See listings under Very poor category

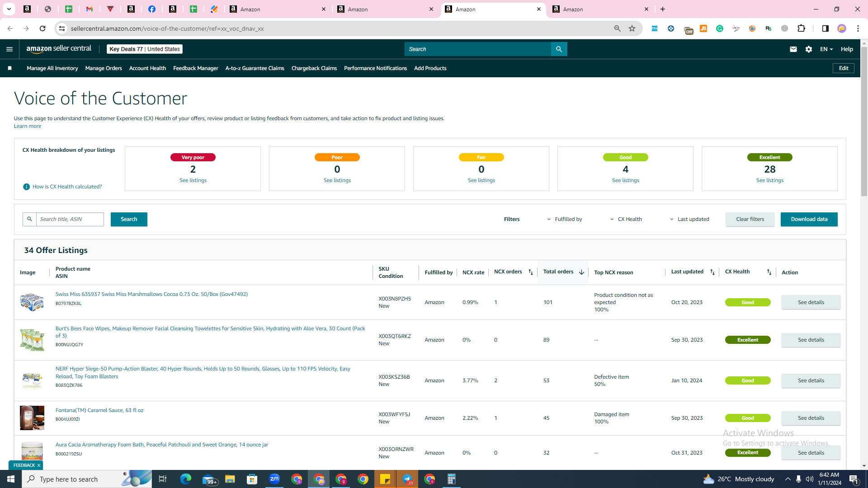pyautogui.click(x=193, y=180)
